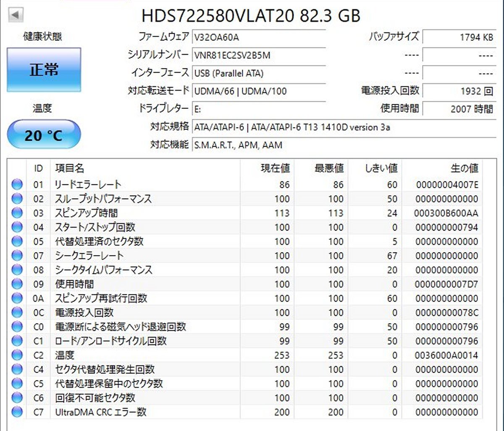
Task: Click the status orb for ID C4
Action: tap(17, 369)
